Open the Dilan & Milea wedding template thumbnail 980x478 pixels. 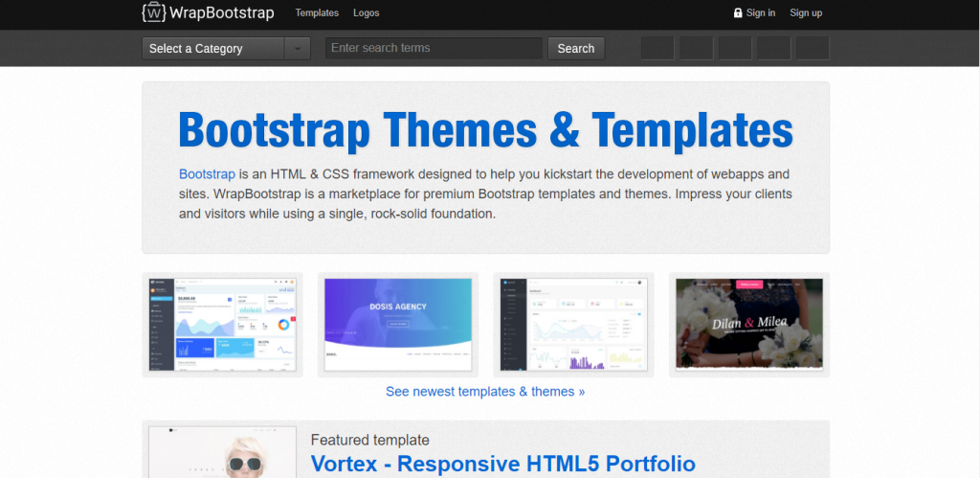(x=749, y=325)
